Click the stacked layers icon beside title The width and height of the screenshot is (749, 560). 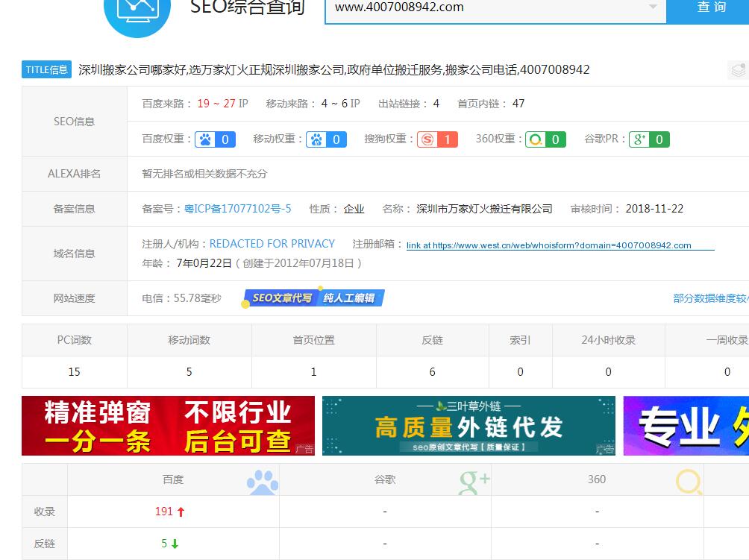[x=738, y=70]
